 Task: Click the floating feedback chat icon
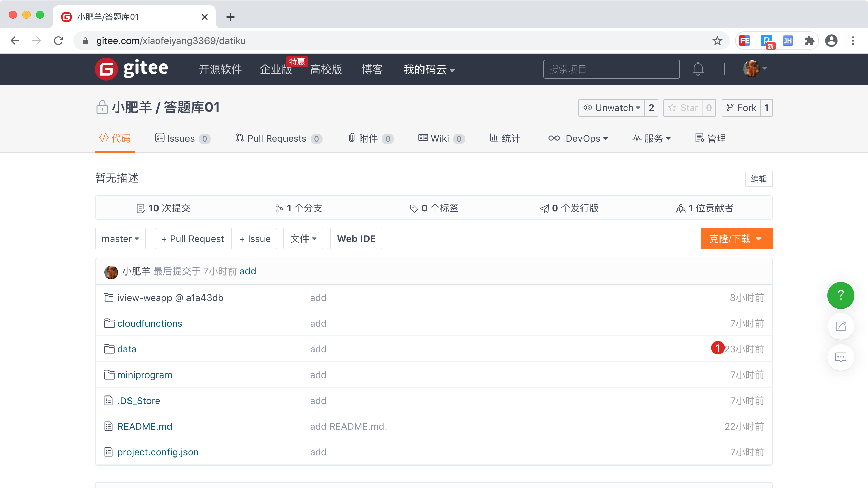(841, 357)
